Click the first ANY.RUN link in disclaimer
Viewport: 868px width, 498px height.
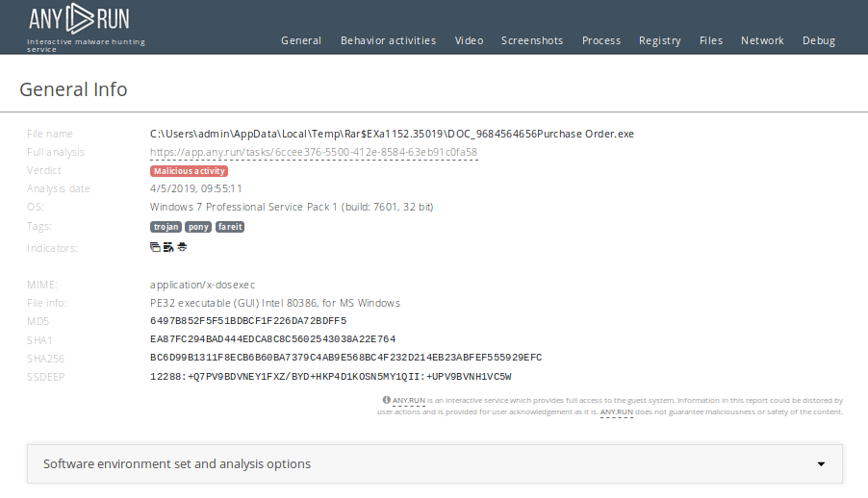coord(408,400)
